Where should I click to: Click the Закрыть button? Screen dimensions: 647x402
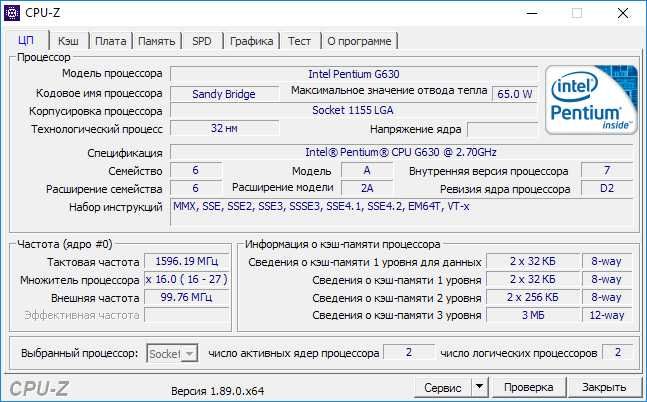[x=604, y=388]
